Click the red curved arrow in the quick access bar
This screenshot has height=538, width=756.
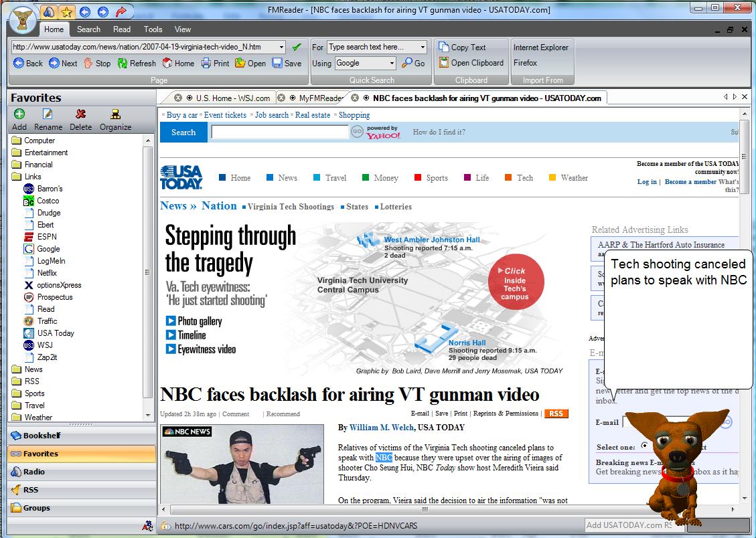coord(121,11)
